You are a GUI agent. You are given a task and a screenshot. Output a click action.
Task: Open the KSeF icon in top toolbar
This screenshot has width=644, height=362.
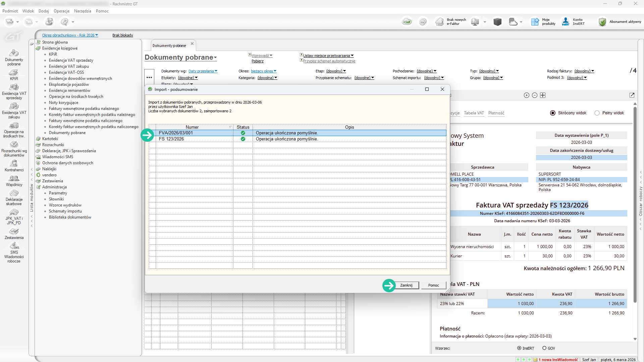[407, 22]
